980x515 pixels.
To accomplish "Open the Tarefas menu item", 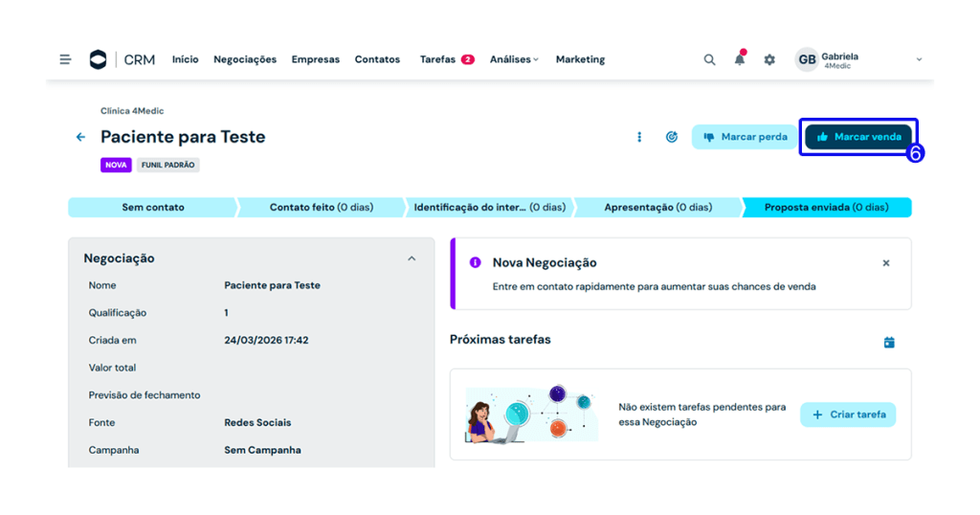I will [x=437, y=59].
